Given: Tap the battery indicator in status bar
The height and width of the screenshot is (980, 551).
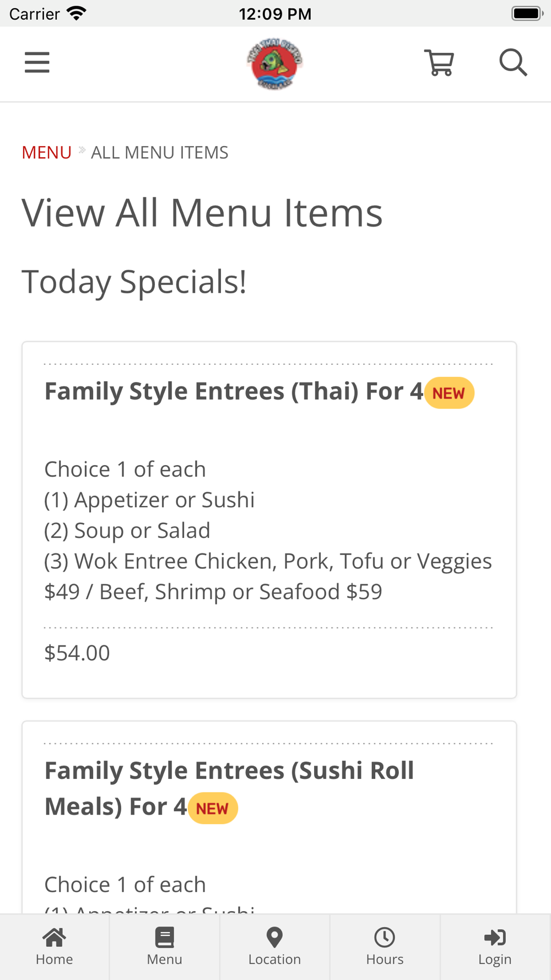Looking at the screenshot, I should pyautogui.click(x=527, y=13).
